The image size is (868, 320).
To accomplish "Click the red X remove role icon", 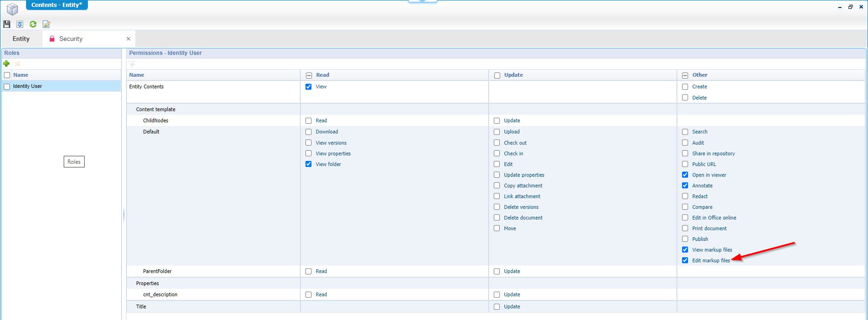I will point(18,64).
